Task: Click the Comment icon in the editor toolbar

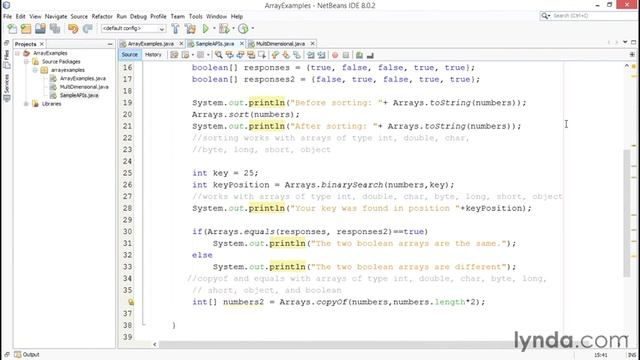Action: coord(359,55)
